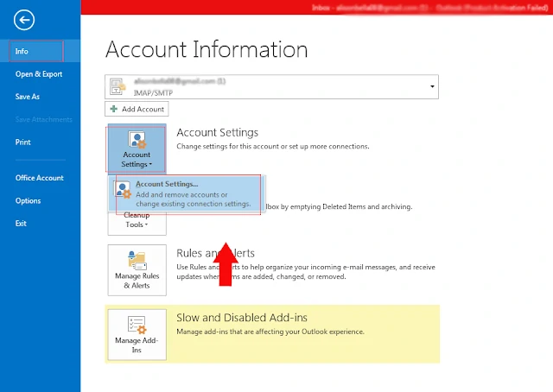Open the Print page

(23, 142)
